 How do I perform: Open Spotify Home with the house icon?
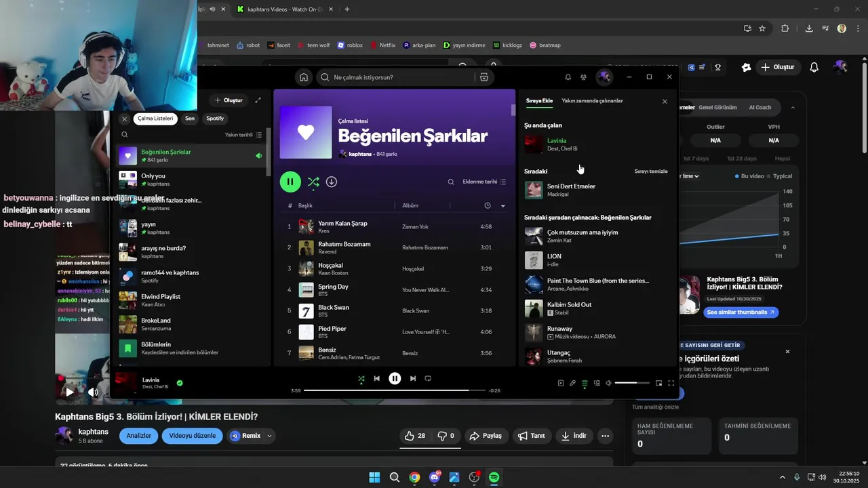(x=304, y=77)
